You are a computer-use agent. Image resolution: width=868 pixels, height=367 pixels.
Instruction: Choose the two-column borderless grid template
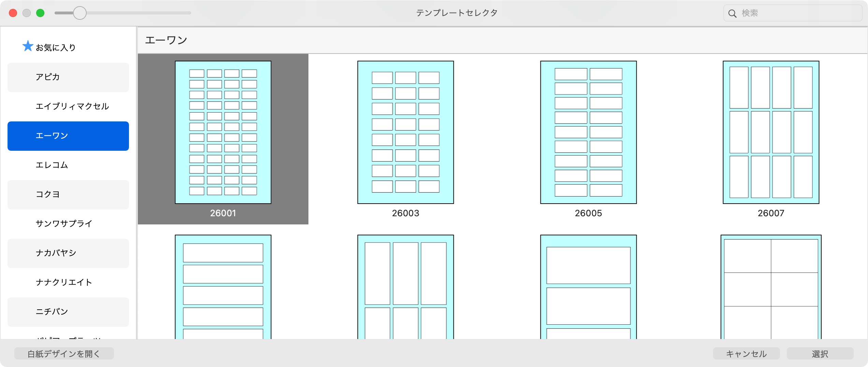point(771,287)
